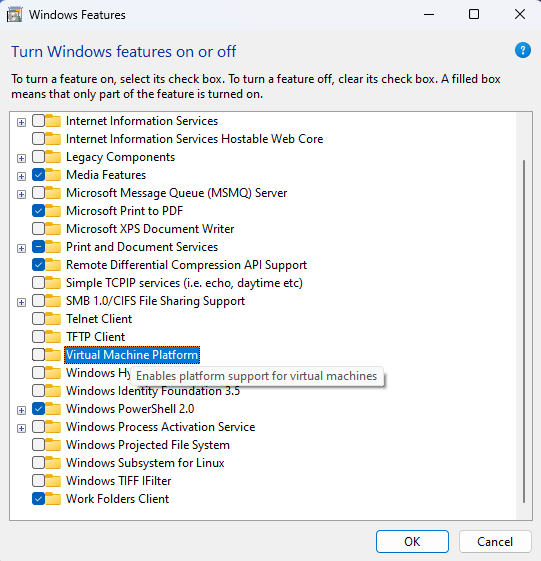This screenshot has height=561, width=541.
Task: Click folder icon beside Virtual Machine Platform
Action: coord(53,355)
